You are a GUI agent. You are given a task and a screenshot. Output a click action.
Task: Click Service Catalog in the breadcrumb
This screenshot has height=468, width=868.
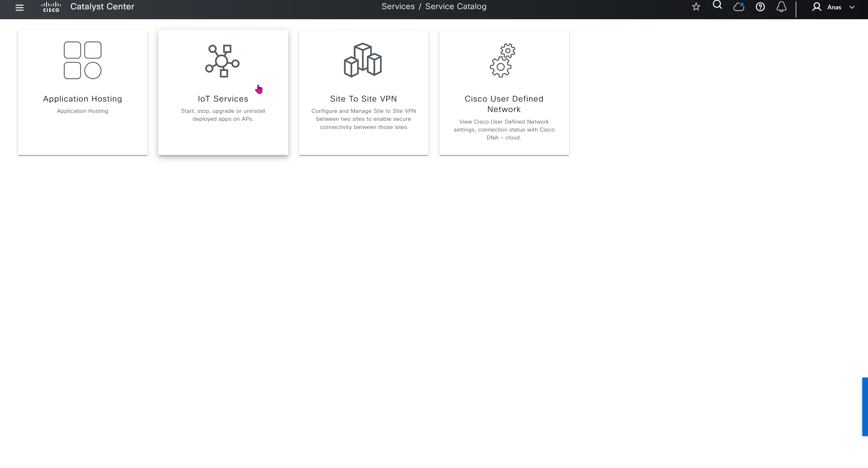point(455,7)
